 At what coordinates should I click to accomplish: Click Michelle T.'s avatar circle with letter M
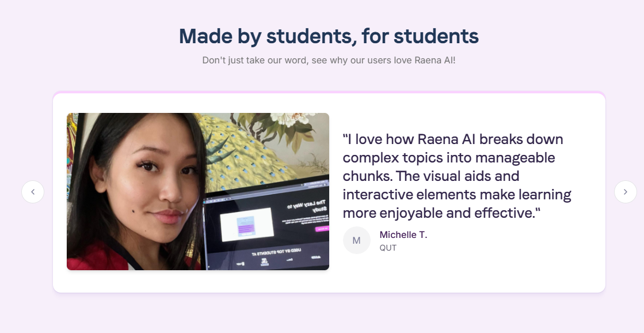[x=356, y=240]
